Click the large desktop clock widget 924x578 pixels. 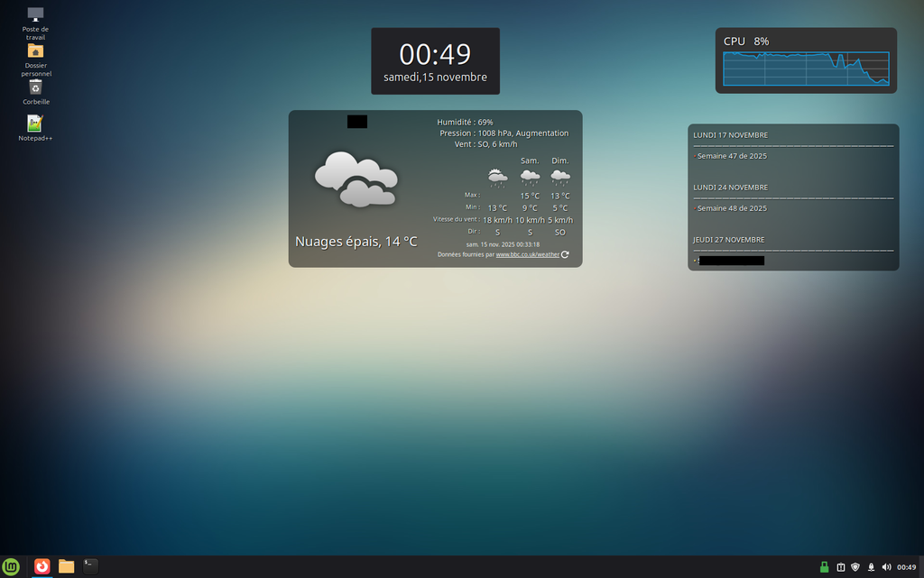click(435, 60)
